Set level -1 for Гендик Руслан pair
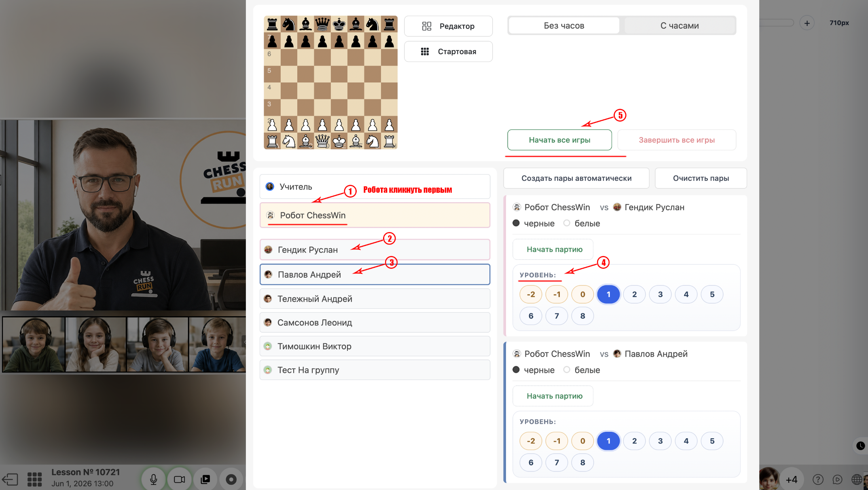The height and width of the screenshot is (490, 868). 557,294
